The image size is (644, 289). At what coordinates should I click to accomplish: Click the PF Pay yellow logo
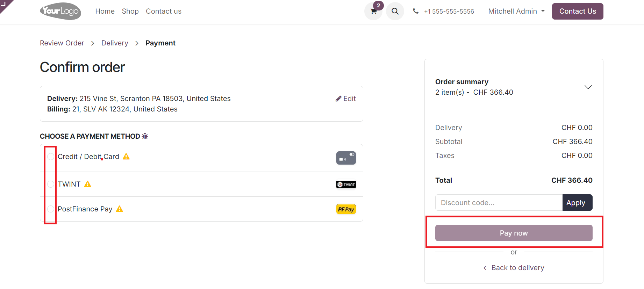(x=346, y=209)
